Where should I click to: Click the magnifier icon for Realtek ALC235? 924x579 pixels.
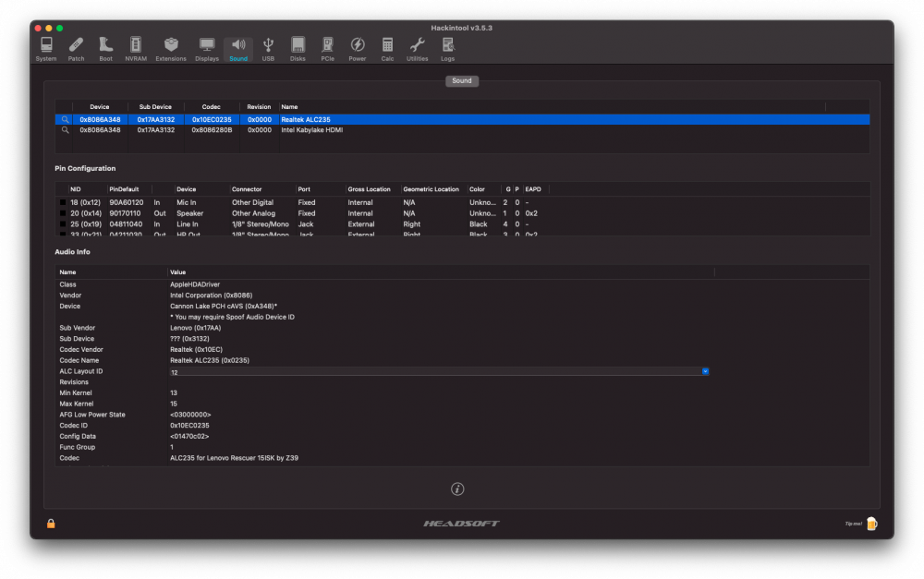(65, 119)
